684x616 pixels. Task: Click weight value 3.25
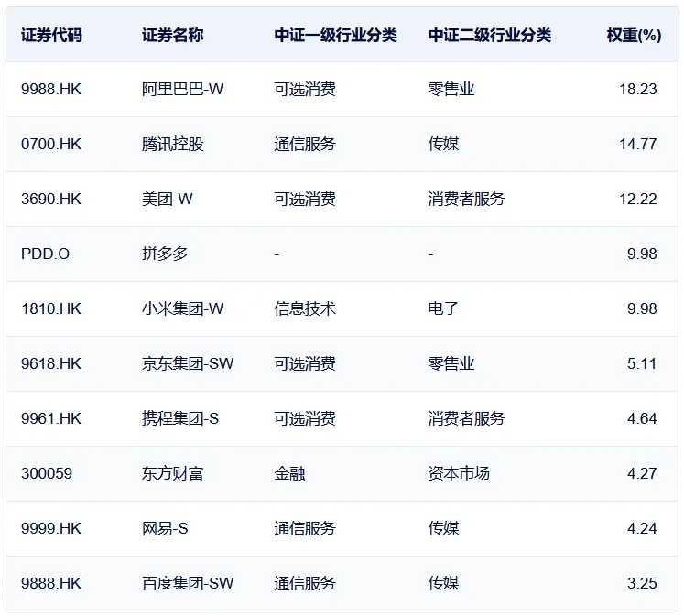tap(642, 584)
